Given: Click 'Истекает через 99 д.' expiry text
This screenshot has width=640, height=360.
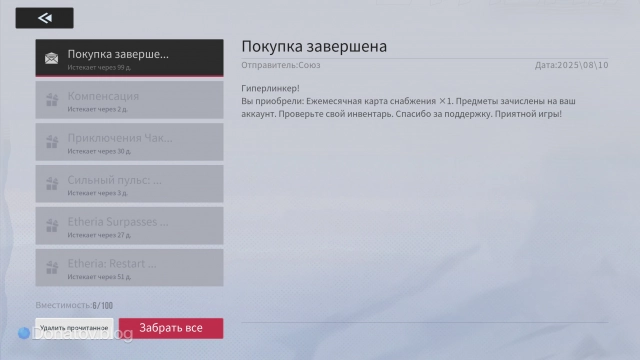Looking at the screenshot, I should click(99, 68).
